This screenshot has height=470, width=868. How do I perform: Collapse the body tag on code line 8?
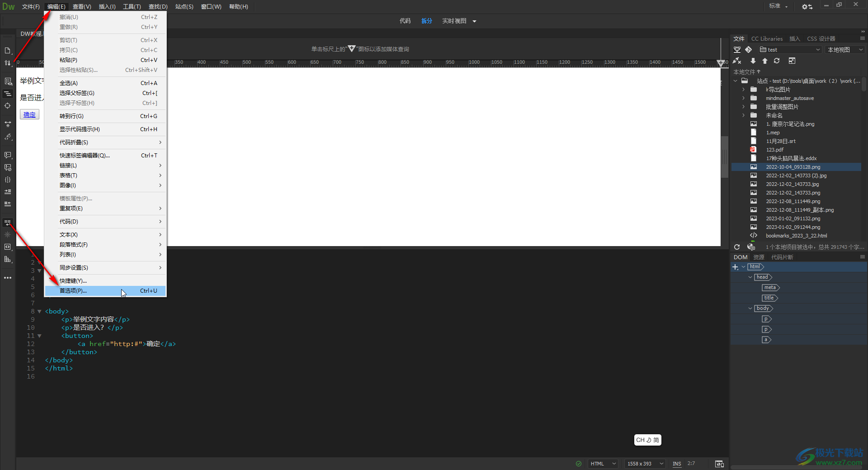(x=39, y=311)
